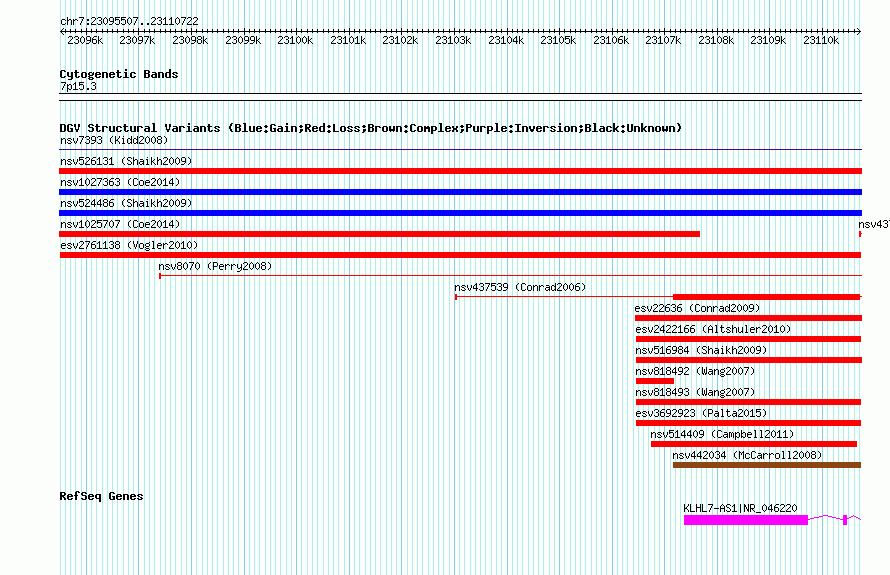The height and width of the screenshot is (575, 890).
Task: Select the nsv526131 (Shaikh2009) red loss bar
Action: (460, 171)
